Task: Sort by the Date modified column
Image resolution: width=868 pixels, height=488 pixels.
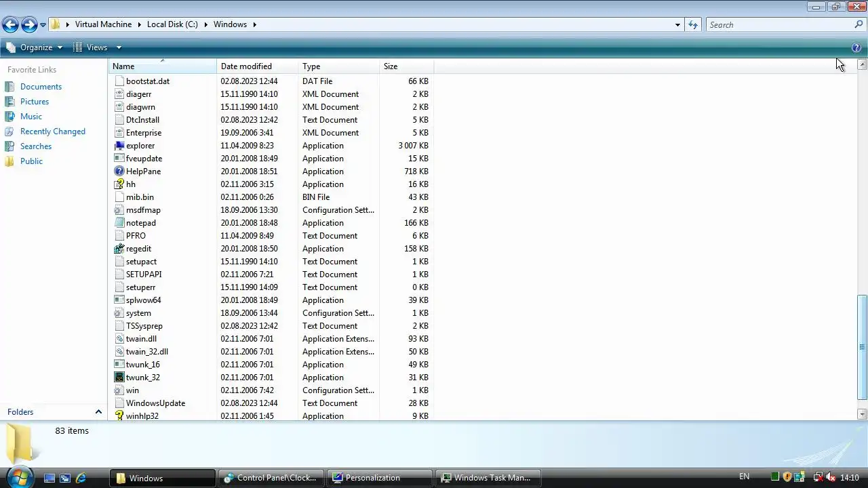Action: tap(258, 66)
